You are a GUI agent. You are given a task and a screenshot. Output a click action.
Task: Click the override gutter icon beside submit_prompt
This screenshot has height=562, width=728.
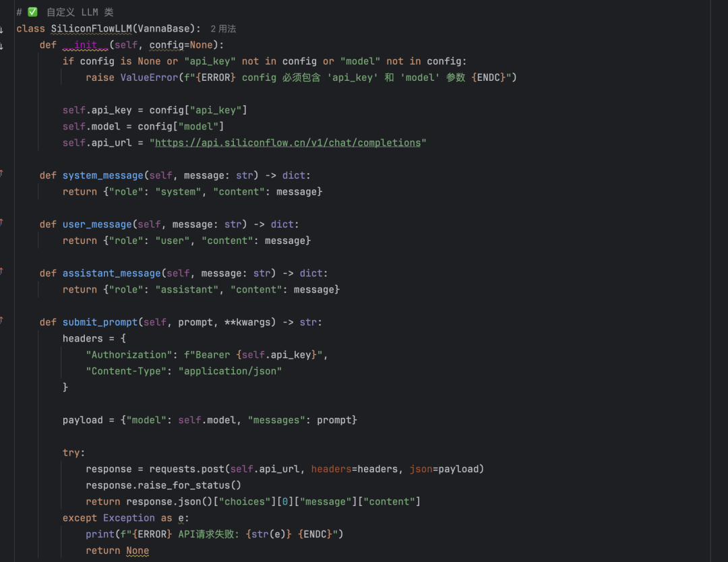pyautogui.click(x=1, y=320)
